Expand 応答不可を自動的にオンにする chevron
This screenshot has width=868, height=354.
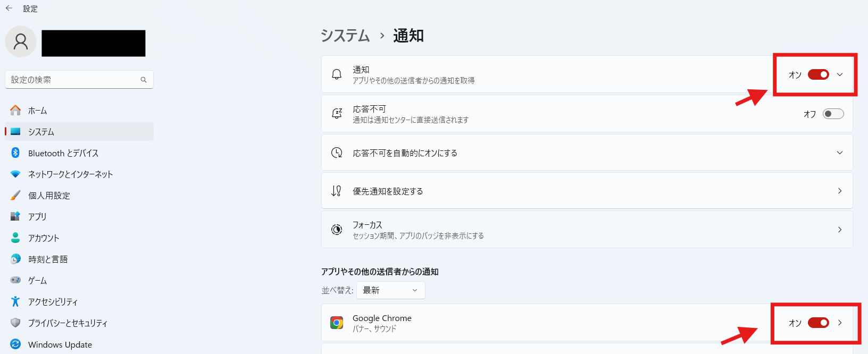pyautogui.click(x=840, y=153)
